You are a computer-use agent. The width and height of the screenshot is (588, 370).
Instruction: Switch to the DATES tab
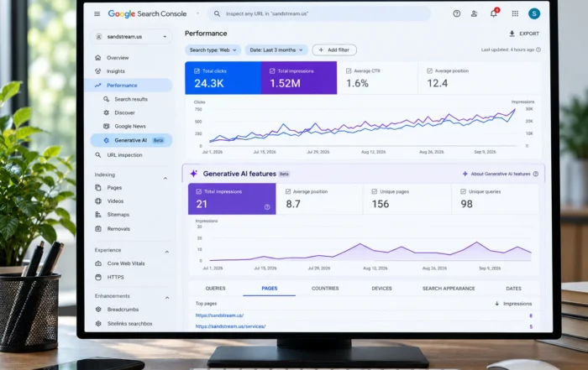pyautogui.click(x=513, y=289)
